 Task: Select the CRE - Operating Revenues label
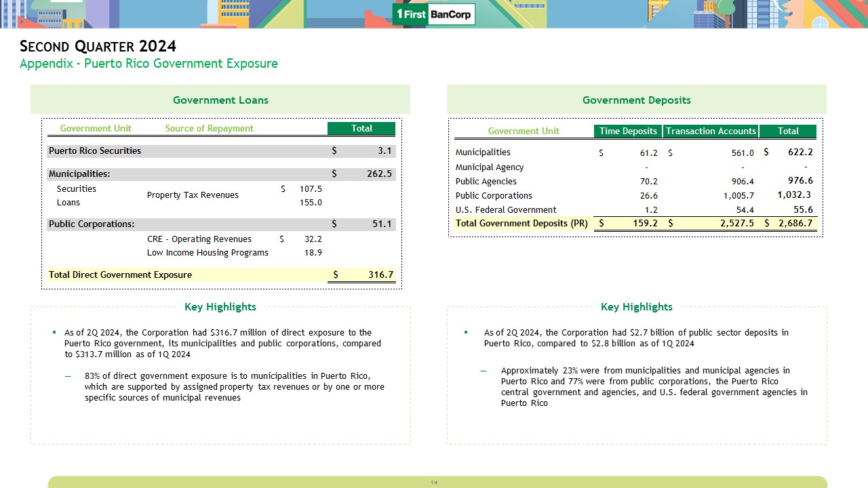pyautogui.click(x=199, y=239)
